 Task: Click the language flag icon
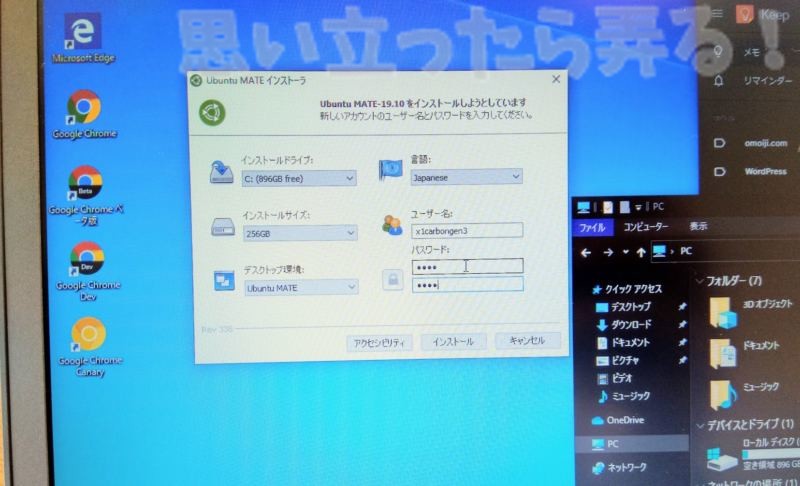[x=390, y=170]
